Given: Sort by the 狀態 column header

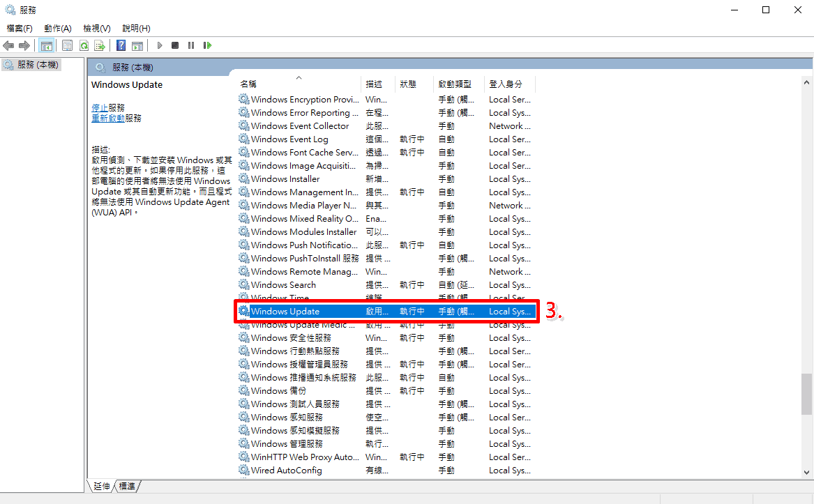Looking at the screenshot, I should (x=414, y=84).
